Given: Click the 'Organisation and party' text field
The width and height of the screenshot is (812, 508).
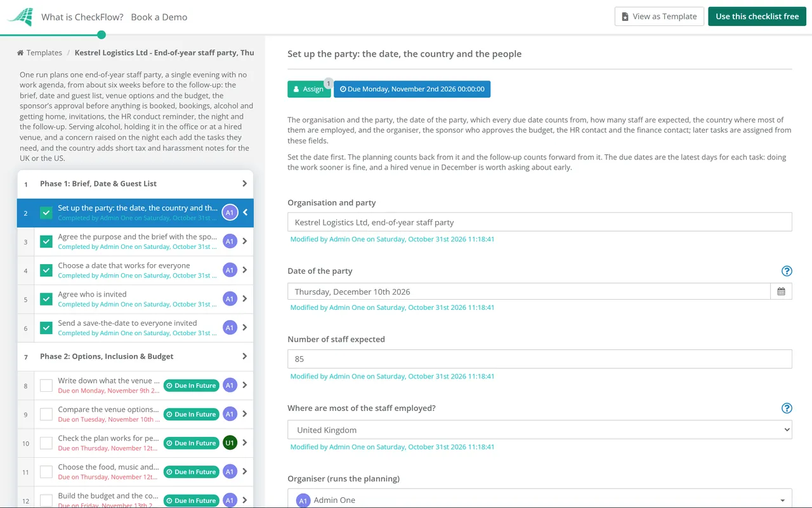Looking at the screenshot, I should (540, 222).
